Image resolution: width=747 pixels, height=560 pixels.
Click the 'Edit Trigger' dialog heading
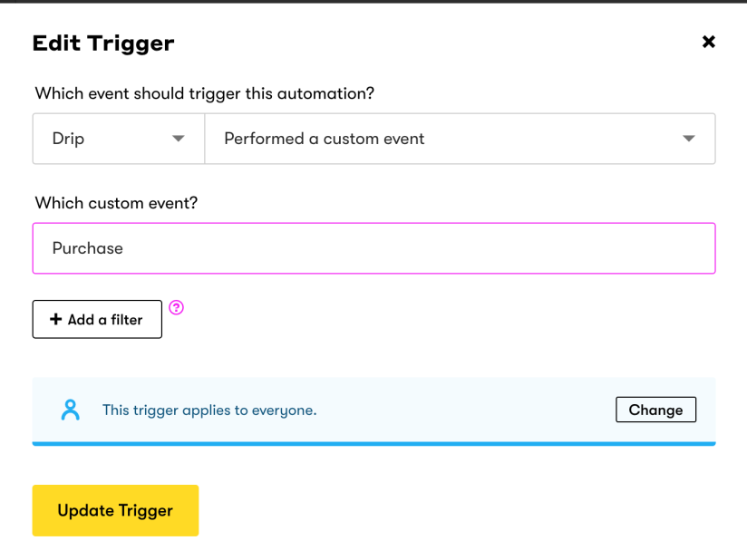102,43
